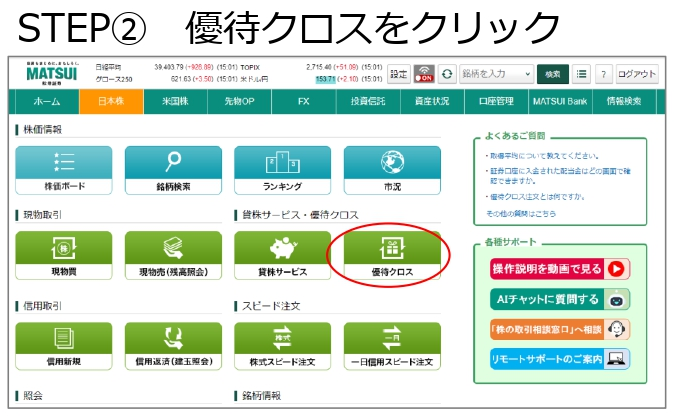Open 一日信用スピード注文 tile

tap(392, 346)
